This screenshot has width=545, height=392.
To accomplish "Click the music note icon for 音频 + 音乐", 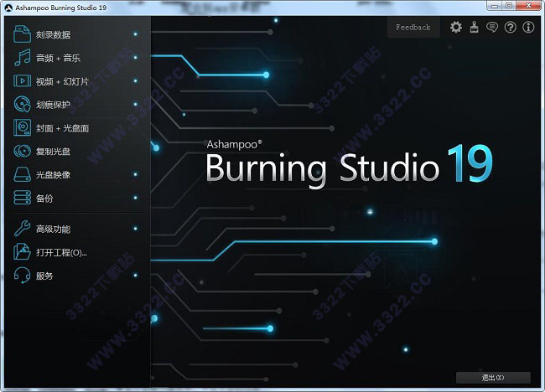I will [x=22, y=58].
